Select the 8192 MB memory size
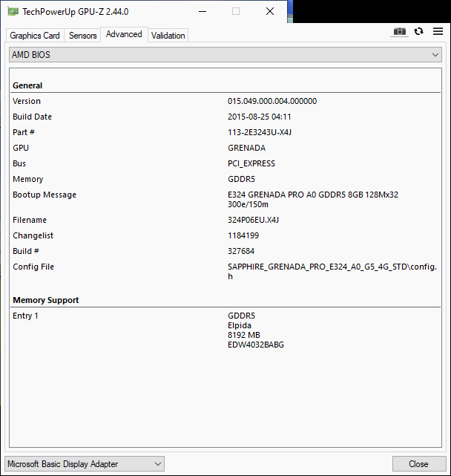 pos(244,335)
